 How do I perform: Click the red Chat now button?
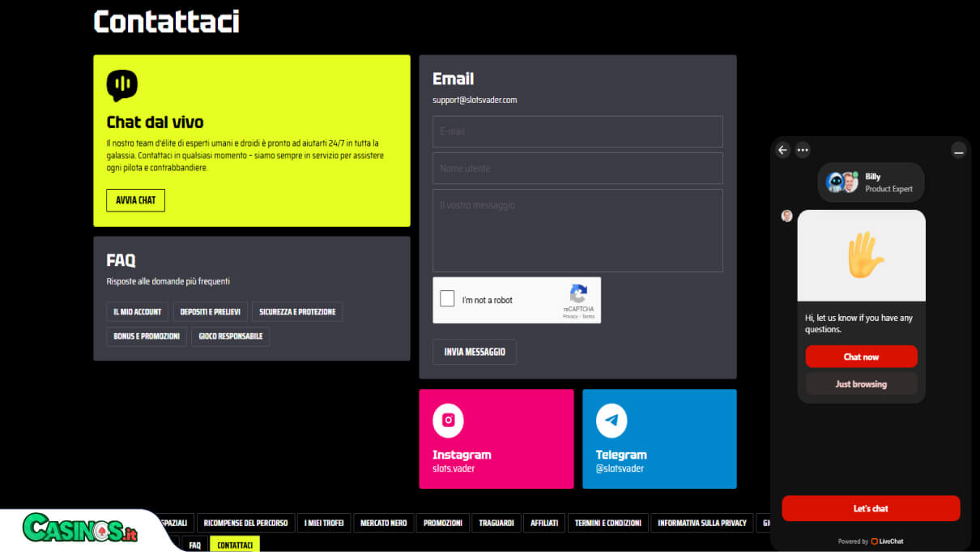pyautogui.click(x=861, y=357)
